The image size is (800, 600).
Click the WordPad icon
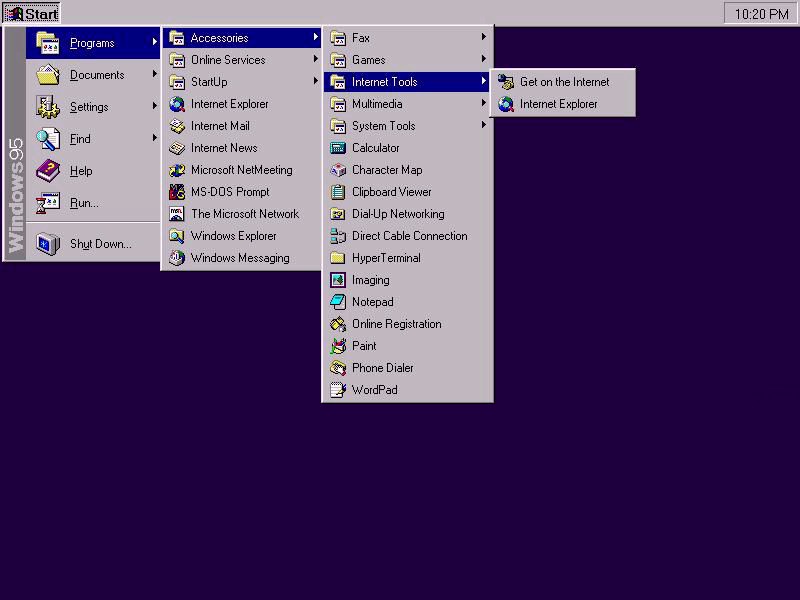point(338,390)
